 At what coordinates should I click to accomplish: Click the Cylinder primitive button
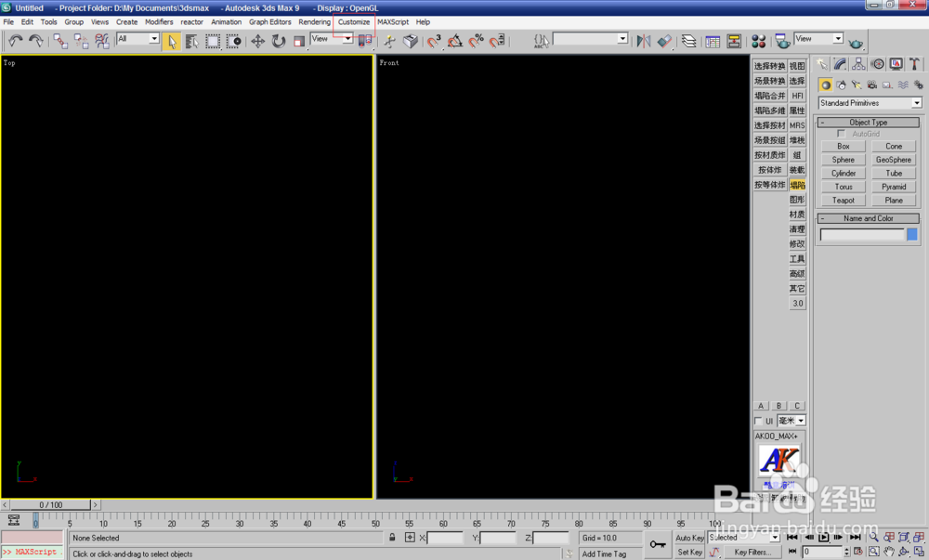coord(844,173)
